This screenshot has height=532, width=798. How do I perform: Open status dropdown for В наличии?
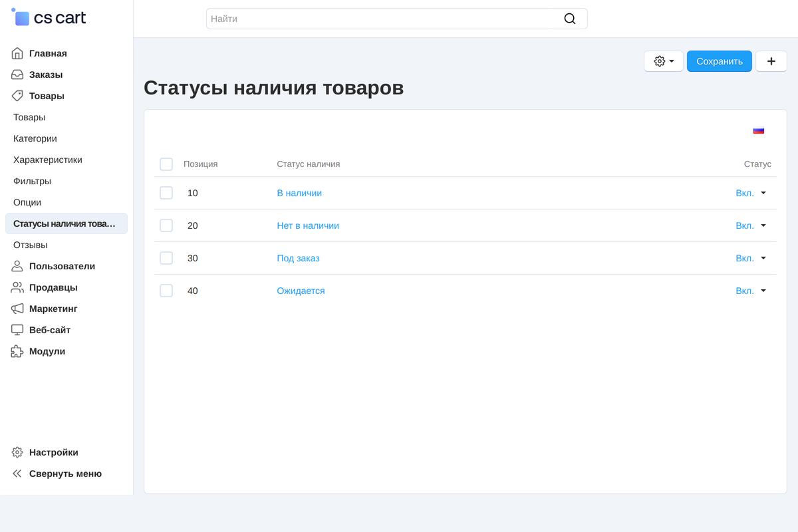click(x=751, y=193)
